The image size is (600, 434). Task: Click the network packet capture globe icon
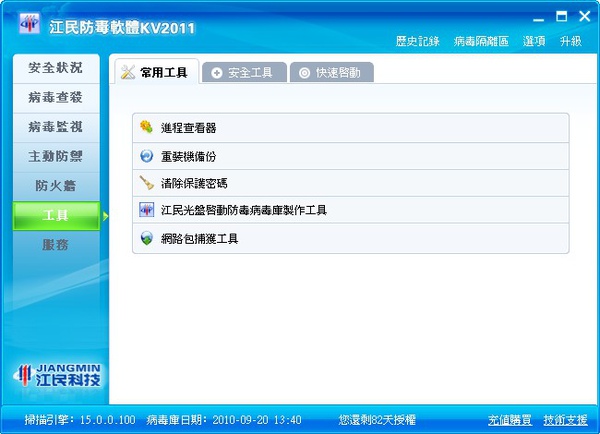146,238
